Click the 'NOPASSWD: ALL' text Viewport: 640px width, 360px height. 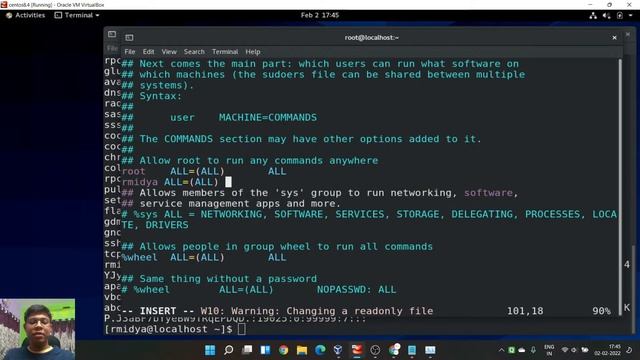(x=356, y=290)
